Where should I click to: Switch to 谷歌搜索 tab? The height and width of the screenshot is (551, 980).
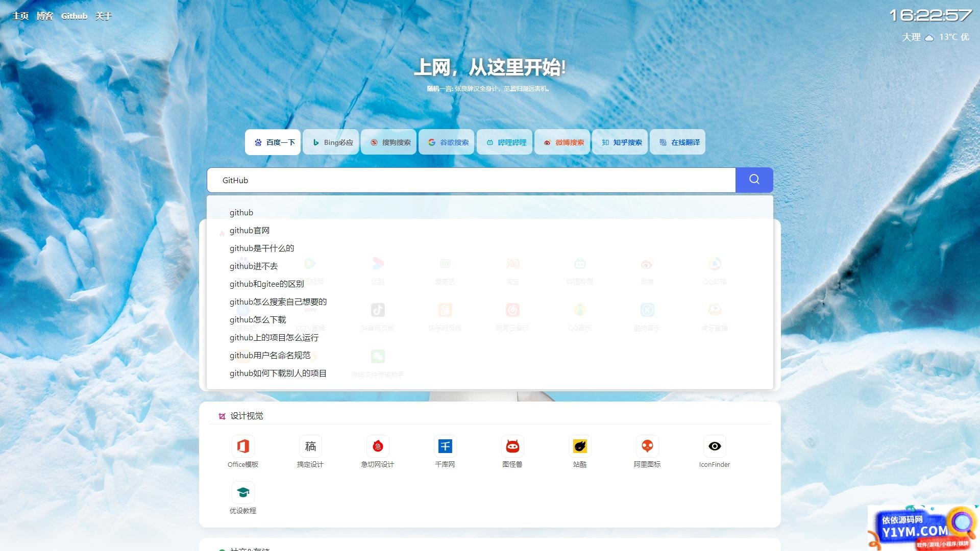coord(447,142)
